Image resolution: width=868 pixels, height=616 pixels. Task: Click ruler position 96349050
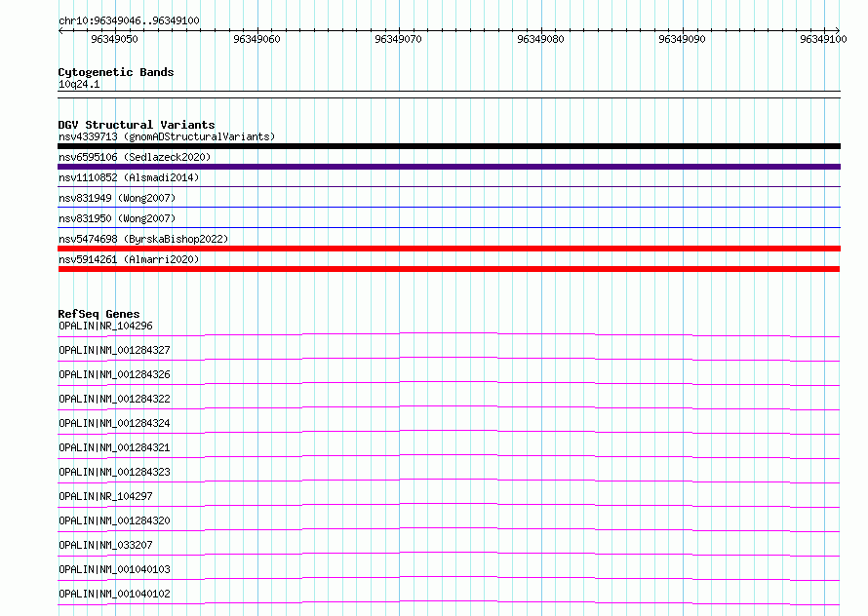coord(114,39)
